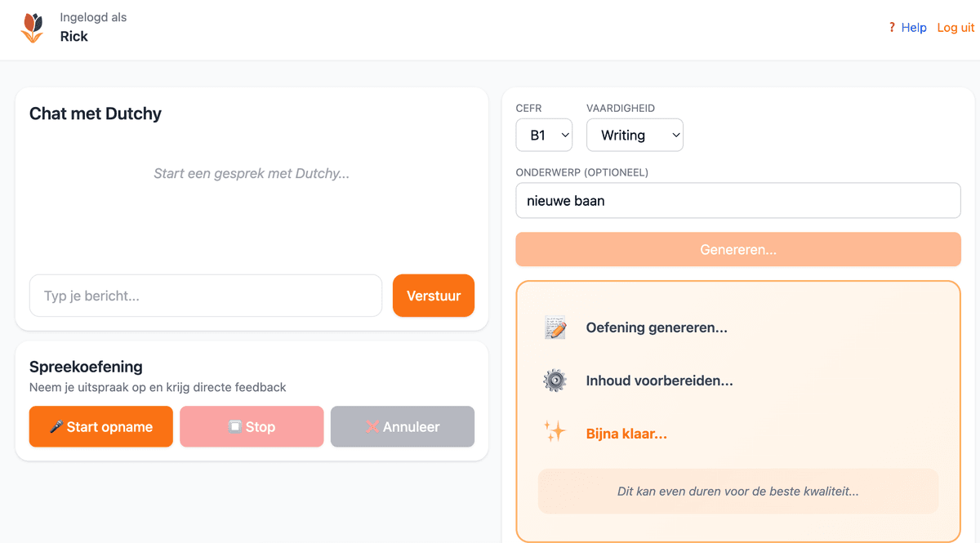
Task: Click the sparkles icon beside Bijna klaar
Action: pos(555,432)
